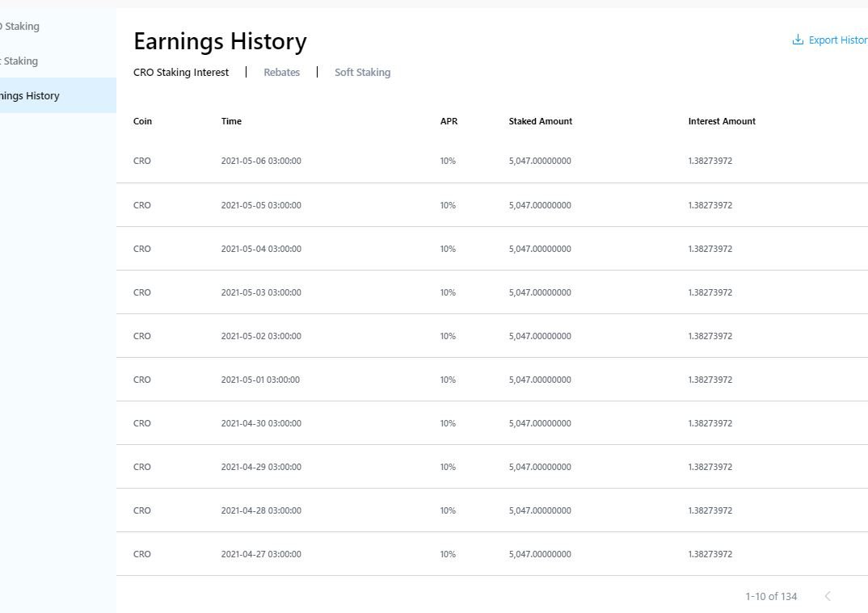
Task: Click staked amount in the 2021-05-04 row
Action: (540, 249)
